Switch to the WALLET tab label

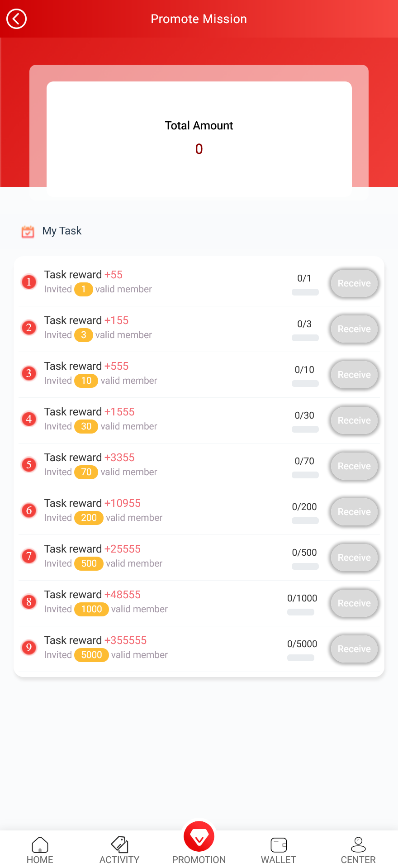279,860
